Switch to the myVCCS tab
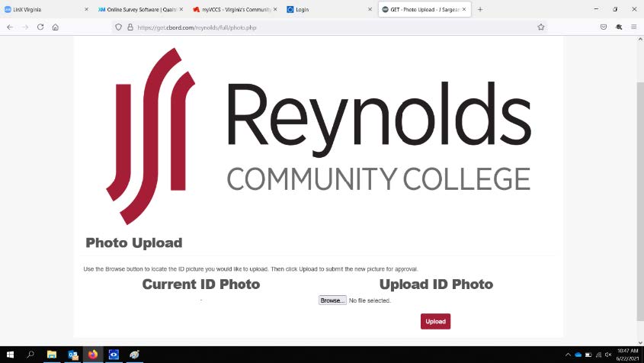Screen dimensions: 644x363 click(x=235, y=9)
